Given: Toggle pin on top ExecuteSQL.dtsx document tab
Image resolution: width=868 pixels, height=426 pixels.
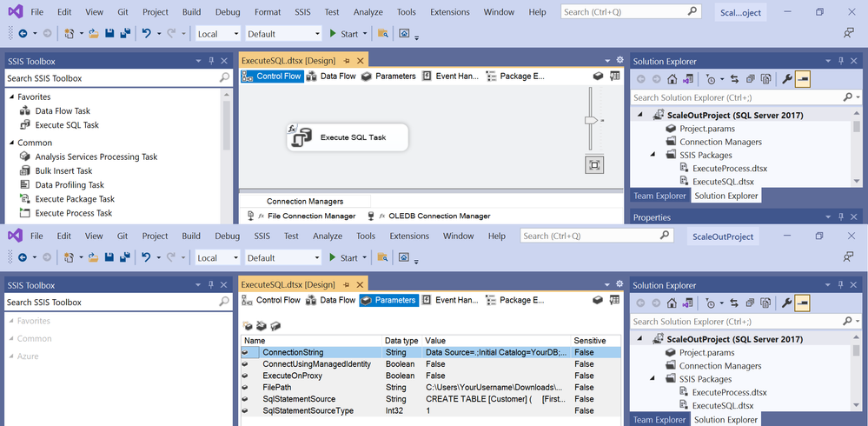Looking at the screenshot, I should click(x=347, y=61).
